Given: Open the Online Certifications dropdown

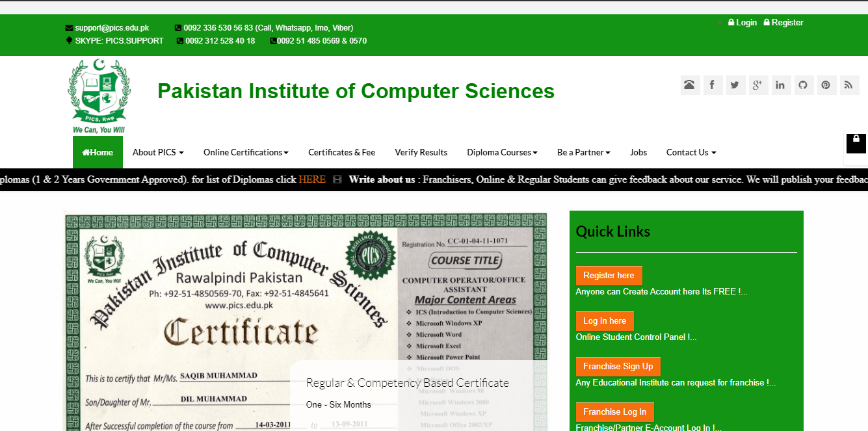Looking at the screenshot, I should (245, 152).
